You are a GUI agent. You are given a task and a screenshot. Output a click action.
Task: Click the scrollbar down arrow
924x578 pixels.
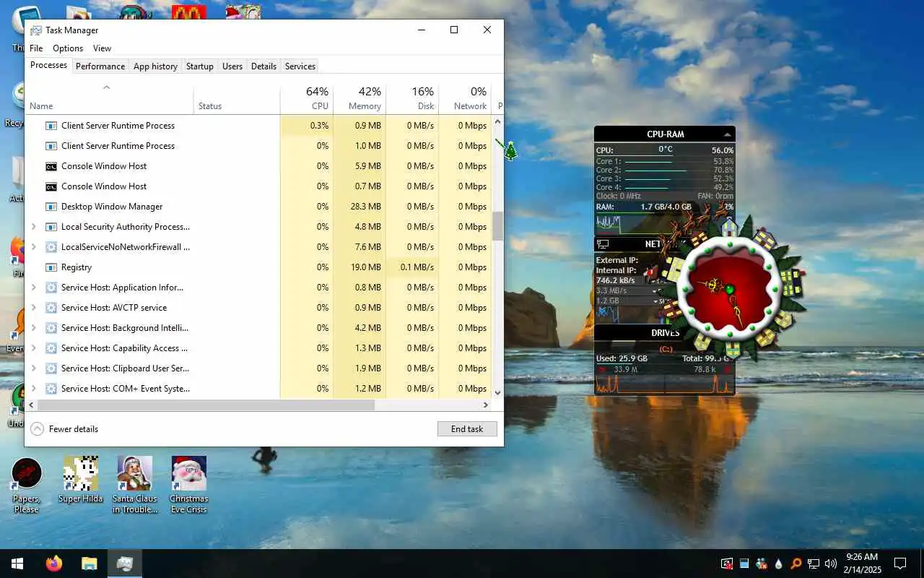tap(497, 393)
